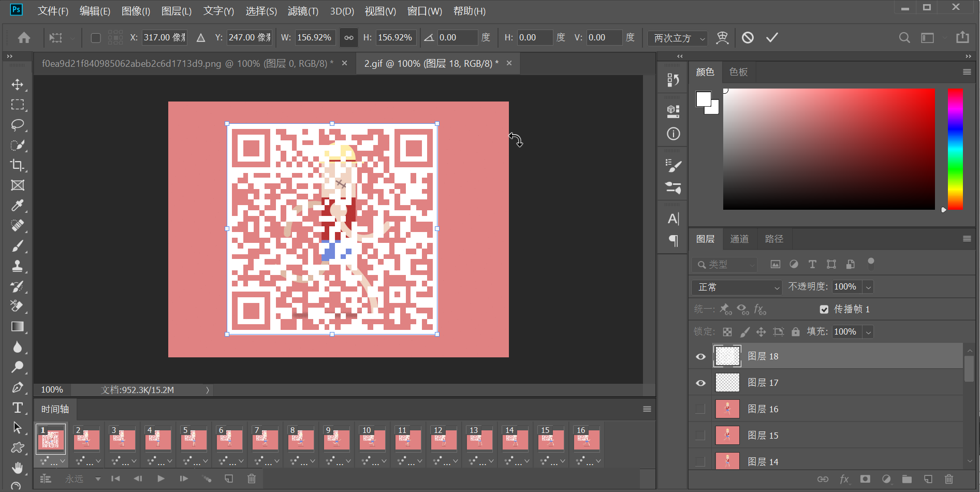
Task: Select animation frame 8 thumbnail
Action: pos(301,440)
